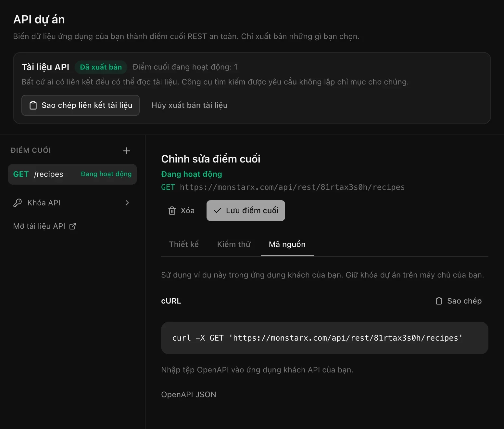Viewport: 504px width, 429px height.
Task: Click the Sao chép text for cURL
Action: (x=464, y=301)
